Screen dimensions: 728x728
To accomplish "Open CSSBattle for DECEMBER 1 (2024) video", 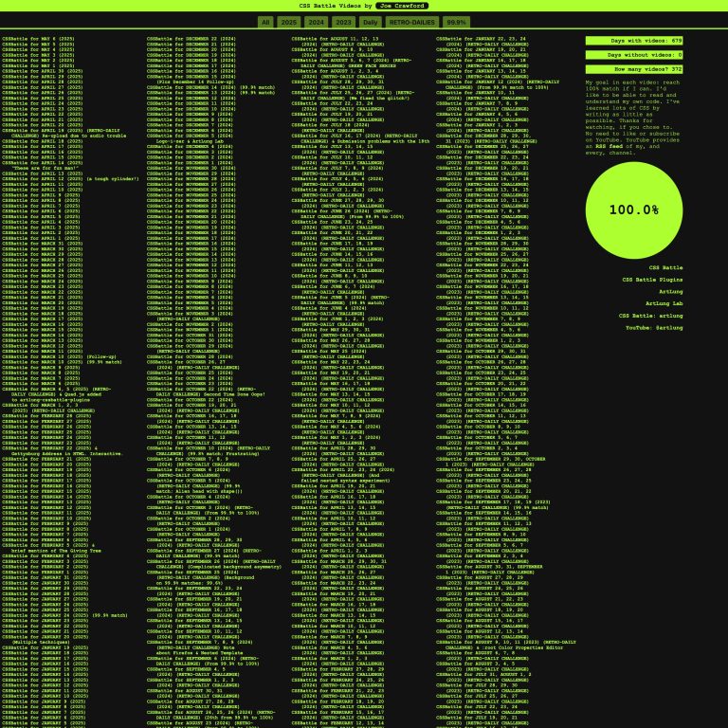I will [x=190, y=163].
